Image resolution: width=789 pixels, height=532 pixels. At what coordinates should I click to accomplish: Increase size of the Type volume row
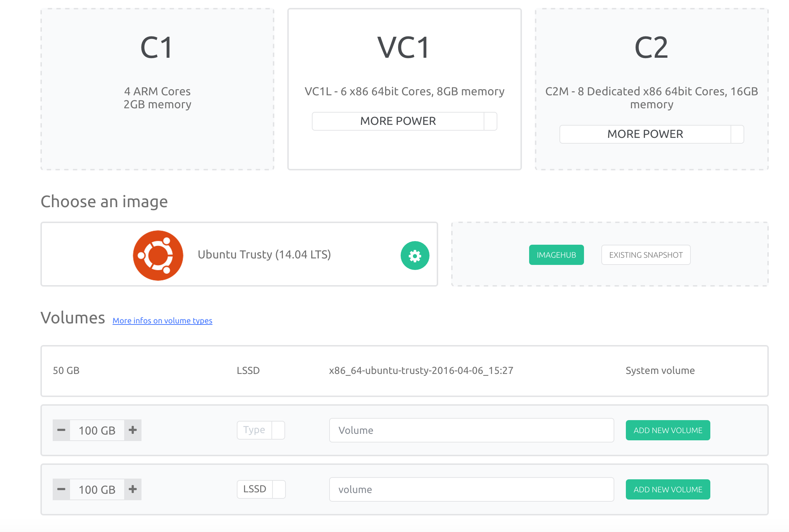point(133,430)
